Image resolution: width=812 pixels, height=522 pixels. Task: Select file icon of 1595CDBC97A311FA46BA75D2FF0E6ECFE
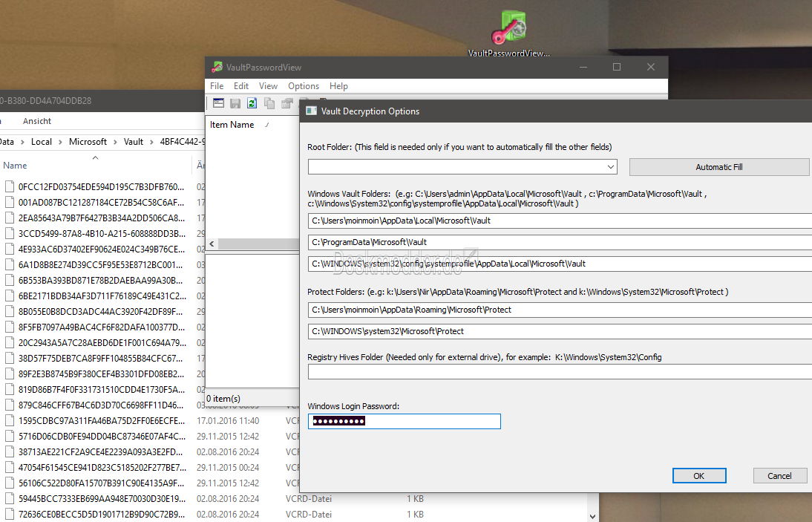pyautogui.click(x=10, y=420)
